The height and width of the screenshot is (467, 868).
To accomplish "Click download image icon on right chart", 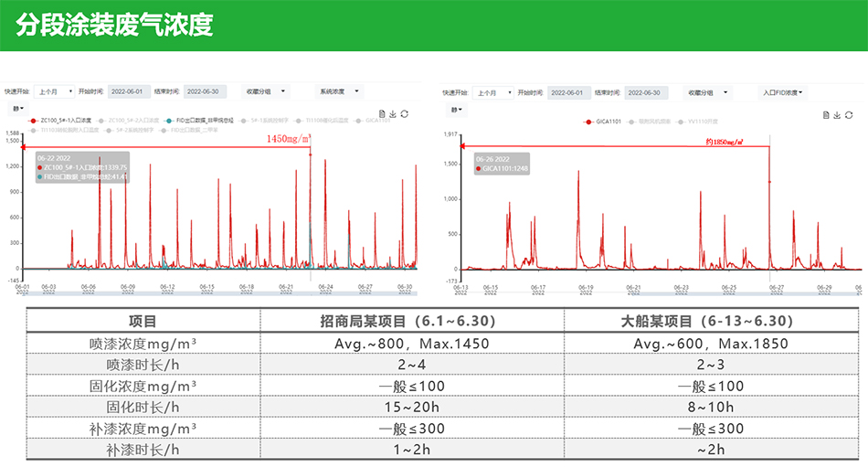I will [x=837, y=114].
